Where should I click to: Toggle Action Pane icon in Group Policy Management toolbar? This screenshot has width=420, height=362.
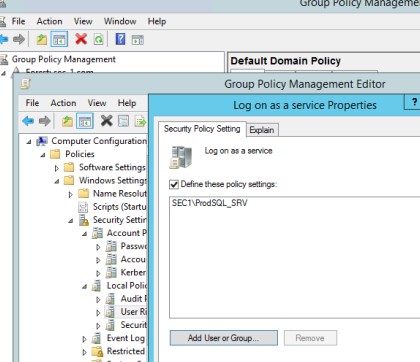coord(138,40)
